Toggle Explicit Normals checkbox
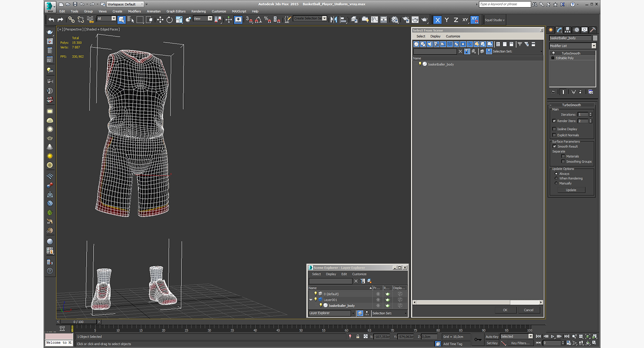 [x=554, y=135]
